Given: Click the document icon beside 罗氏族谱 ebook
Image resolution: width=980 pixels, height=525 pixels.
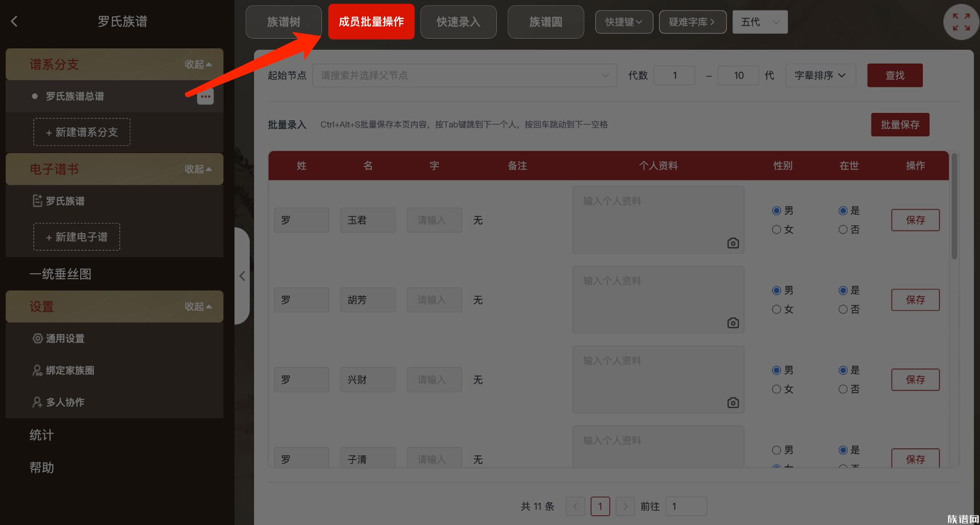Looking at the screenshot, I should pos(37,200).
